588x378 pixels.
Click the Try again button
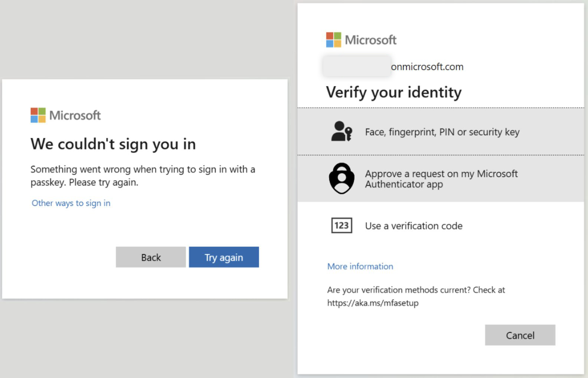click(x=224, y=257)
